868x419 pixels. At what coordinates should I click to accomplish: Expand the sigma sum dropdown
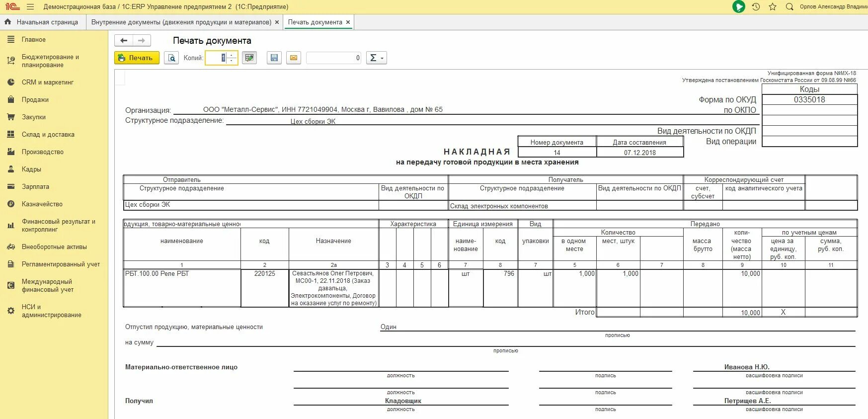[376, 58]
